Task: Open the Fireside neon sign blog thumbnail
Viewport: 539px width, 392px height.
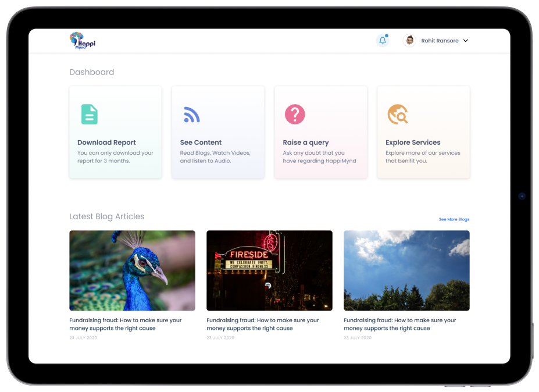Action: [270, 270]
